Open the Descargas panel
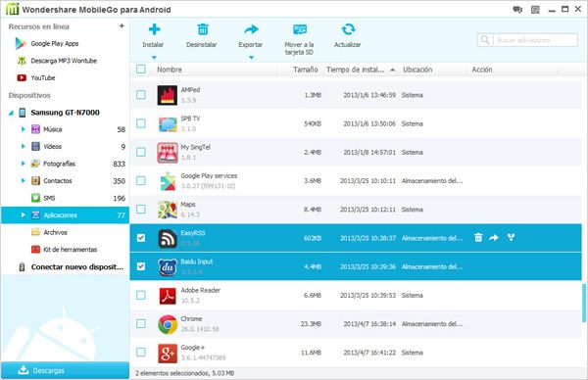This screenshot has width=588, height=380. click(x=65, y=370)
